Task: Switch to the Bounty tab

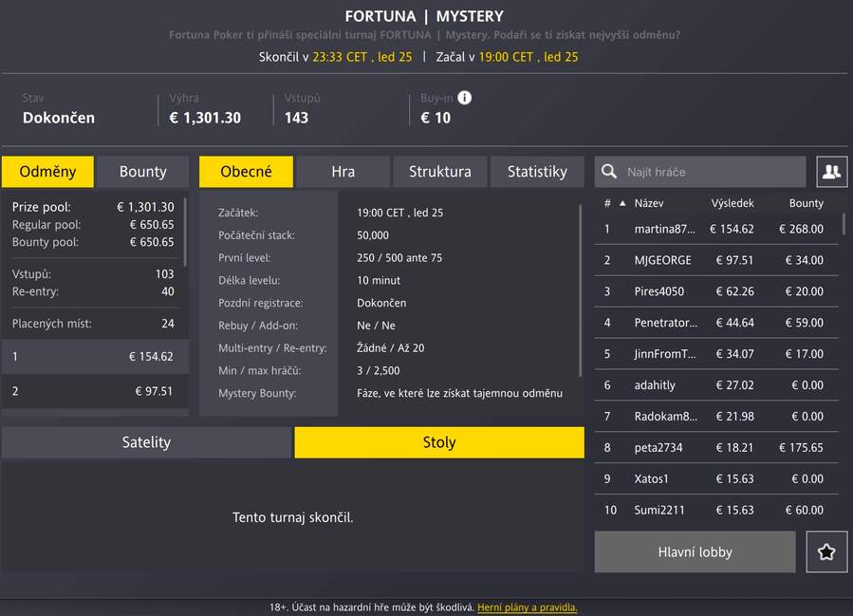Action: 143,172
